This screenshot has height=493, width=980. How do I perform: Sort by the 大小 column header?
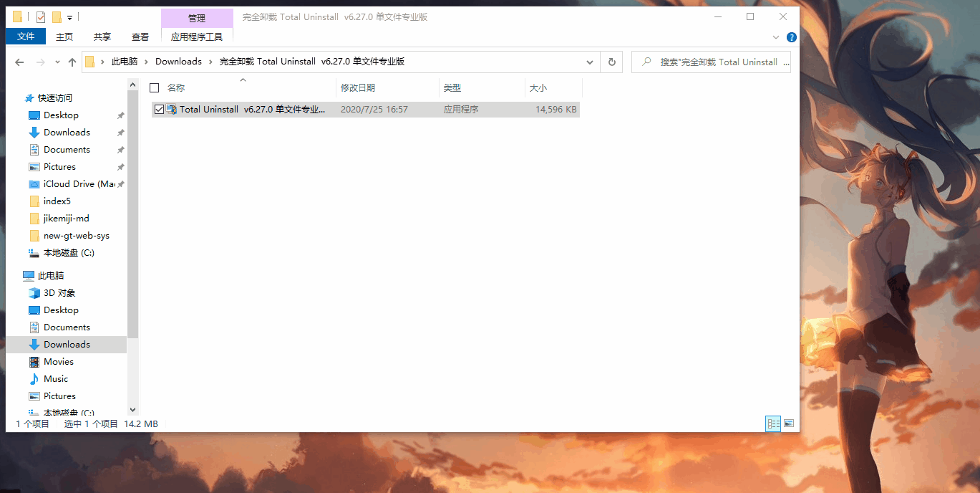tap(538, 87)
